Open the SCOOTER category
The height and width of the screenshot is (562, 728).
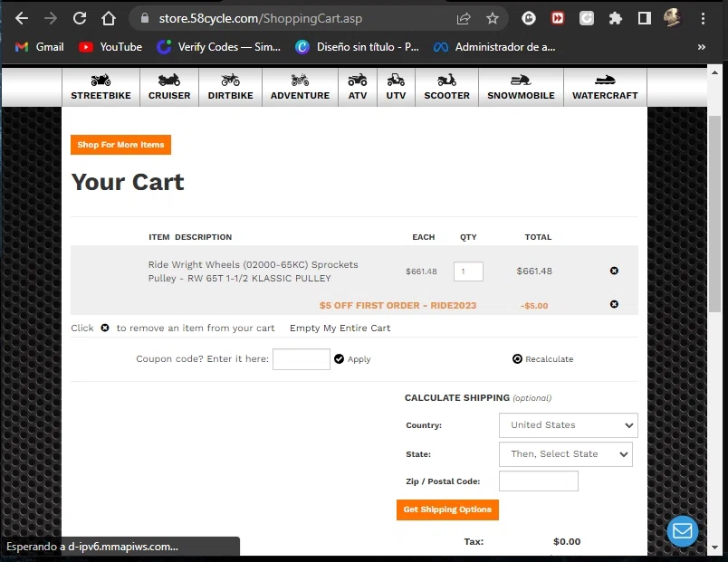coord(446,87)
